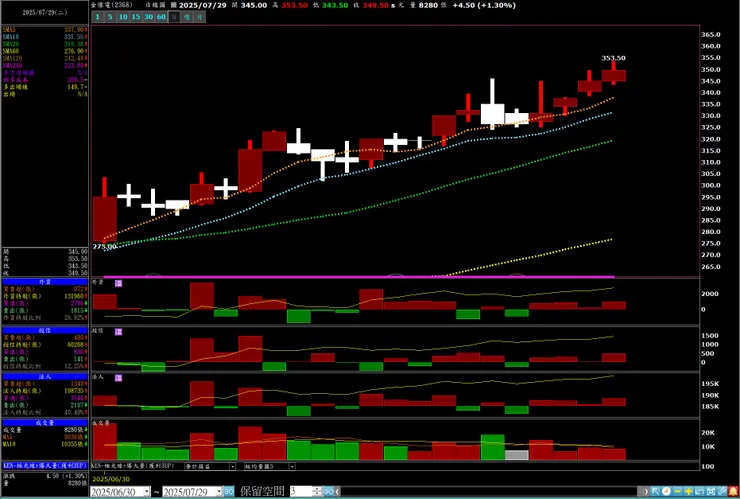The width and height of the screenshot is (740, 499).
Task: Click the latest candlestick with 353.50 high
Action: pyautogui.click(x=614, y=75)
